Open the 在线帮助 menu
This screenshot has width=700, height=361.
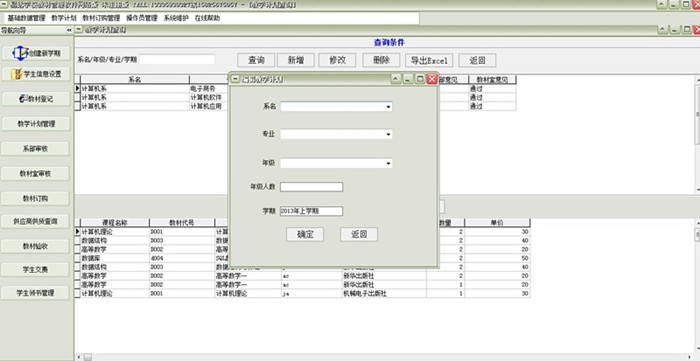pyautogui.click(x=207, y=18)
